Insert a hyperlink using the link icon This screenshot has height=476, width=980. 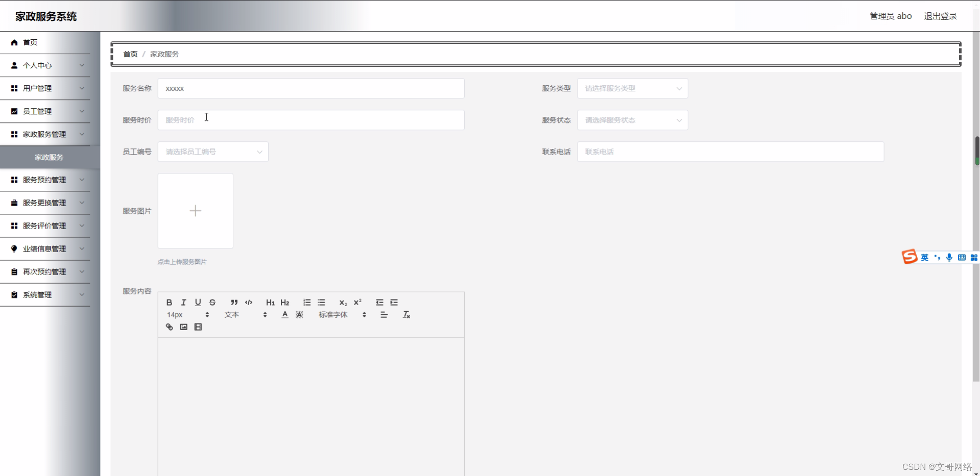tap(169, 327)
